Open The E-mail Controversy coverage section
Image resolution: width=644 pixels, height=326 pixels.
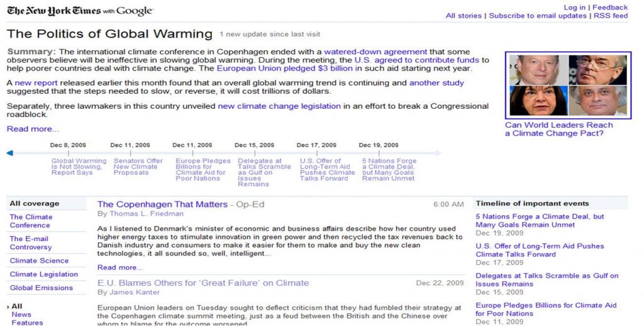(x=31, y=243)
